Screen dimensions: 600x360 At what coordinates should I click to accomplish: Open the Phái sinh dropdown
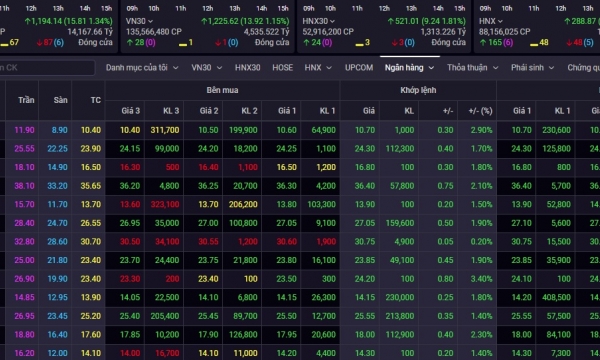[x=532, y=68]
